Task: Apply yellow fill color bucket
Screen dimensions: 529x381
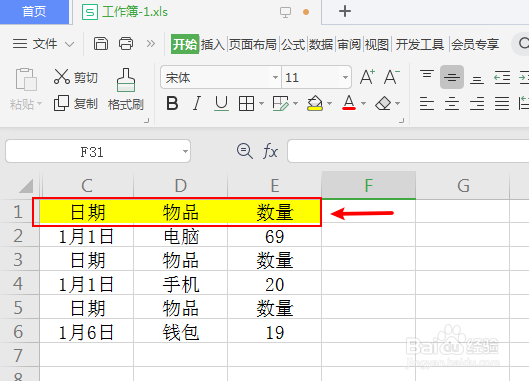Action: point(315,103)
